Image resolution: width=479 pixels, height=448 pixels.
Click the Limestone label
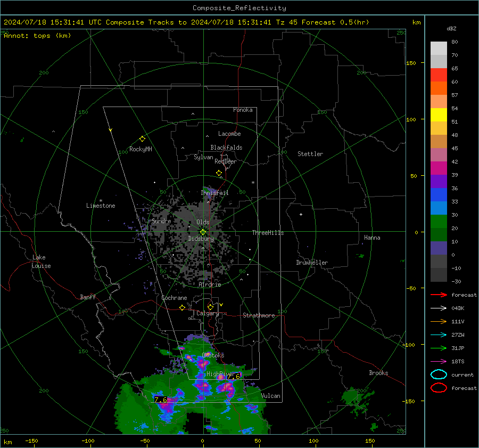tap(101, 206)
